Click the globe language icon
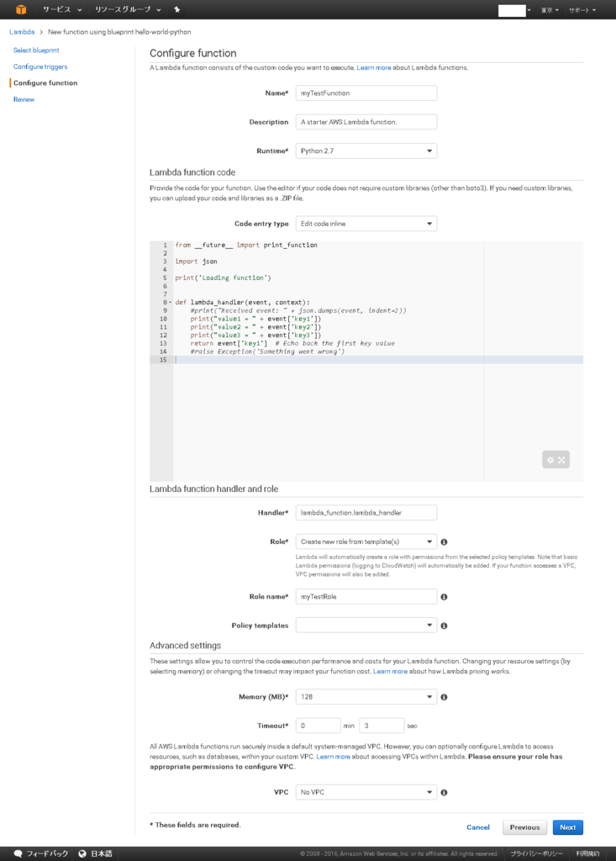 coord(82,854)
